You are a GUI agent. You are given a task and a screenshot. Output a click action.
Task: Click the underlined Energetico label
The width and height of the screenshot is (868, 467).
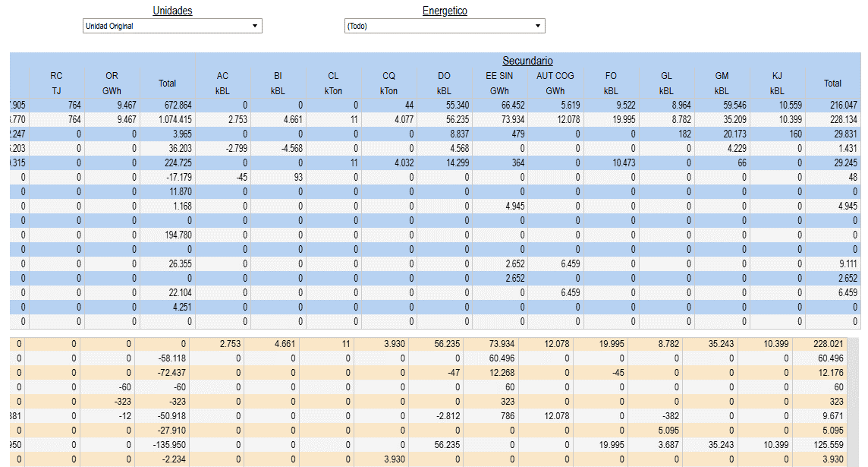(445, 11)
